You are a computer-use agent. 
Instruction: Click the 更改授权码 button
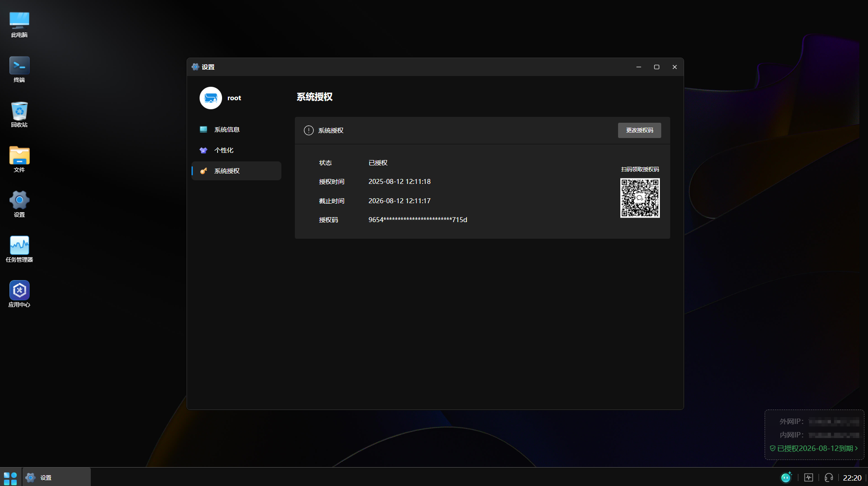[639, 130]
